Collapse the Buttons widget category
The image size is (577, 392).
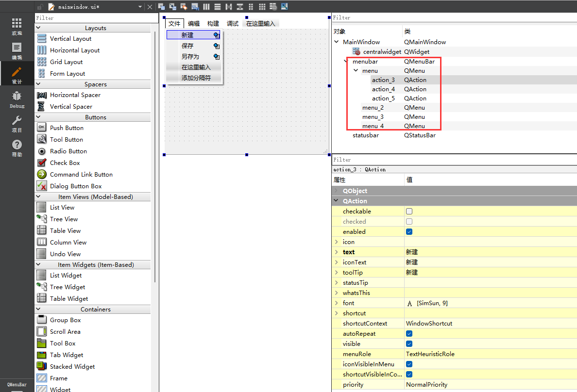pyautogui.click(x=38, y=117)
